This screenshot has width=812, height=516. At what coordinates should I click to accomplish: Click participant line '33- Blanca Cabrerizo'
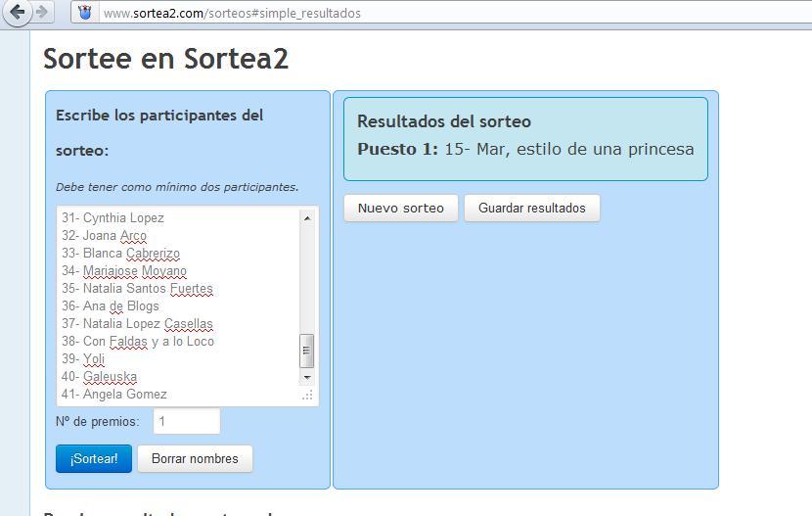point(120,254)
